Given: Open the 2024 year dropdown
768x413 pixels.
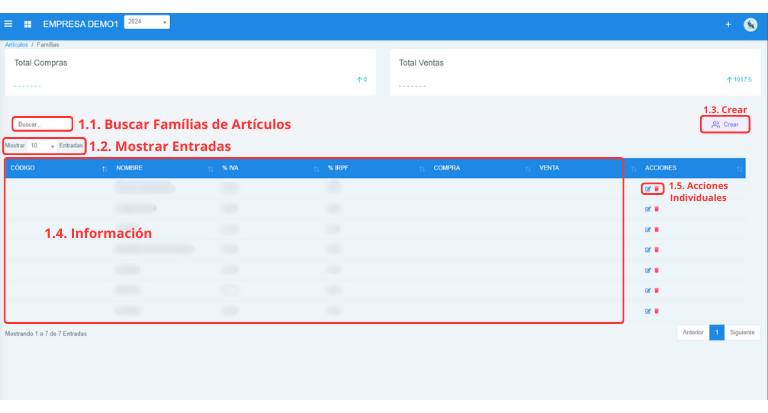Looking at the screenshot, I should pyautogui.click(x=146, y=22).
